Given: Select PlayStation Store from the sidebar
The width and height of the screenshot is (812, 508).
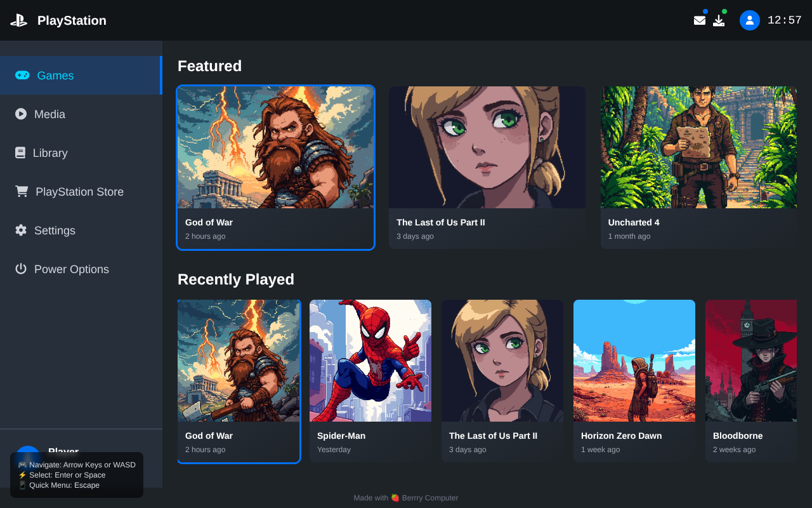Looking at the screenshot, I should point(79,191).
